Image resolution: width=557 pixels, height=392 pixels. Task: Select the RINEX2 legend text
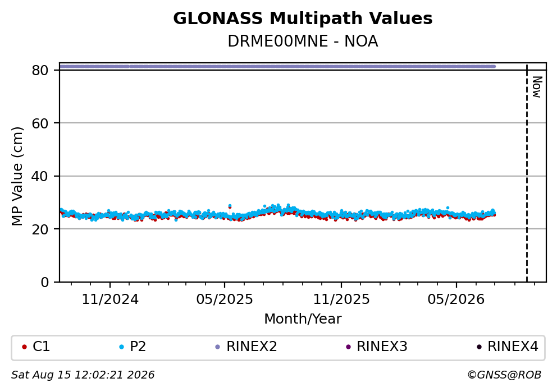pyautogui.click(x=252, y=347)
